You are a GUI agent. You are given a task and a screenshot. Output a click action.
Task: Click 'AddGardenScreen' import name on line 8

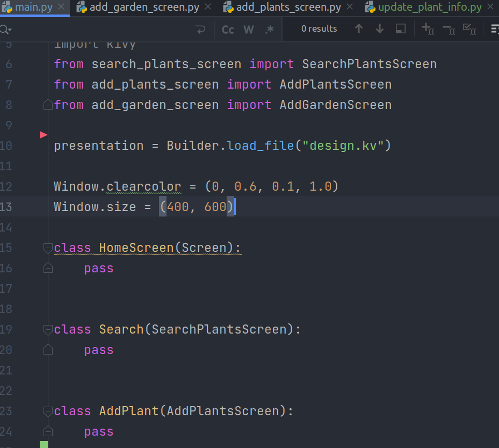coord(335,105)
